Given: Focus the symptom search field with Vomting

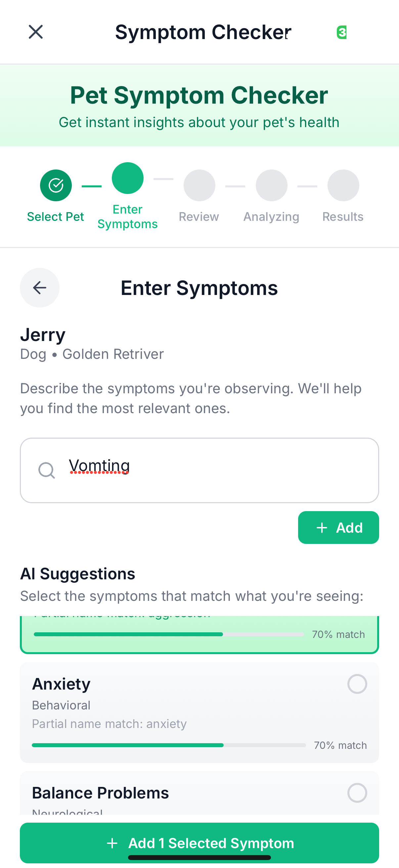Looking at the screenshot, I should click(x=199, y=470).
